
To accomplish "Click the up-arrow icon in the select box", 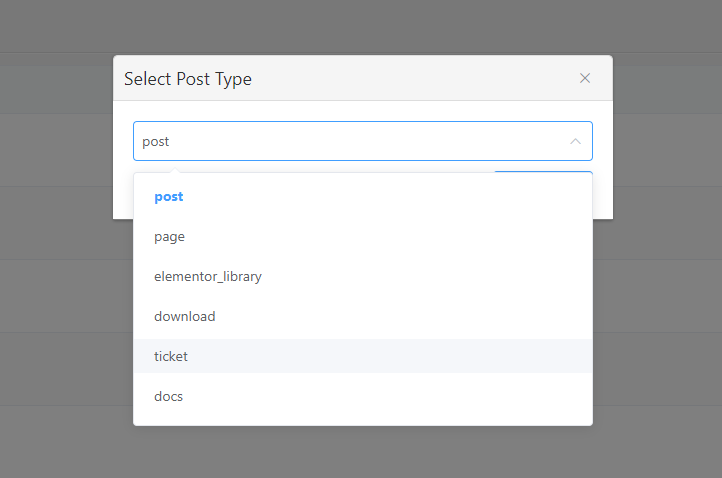I will click(x=575, y=142).
